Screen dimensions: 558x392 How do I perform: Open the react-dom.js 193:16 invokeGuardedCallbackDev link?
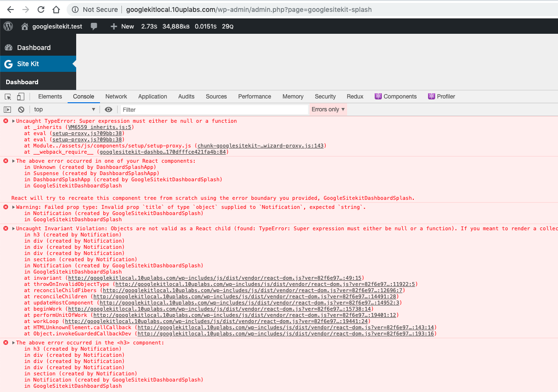point(285,333)
